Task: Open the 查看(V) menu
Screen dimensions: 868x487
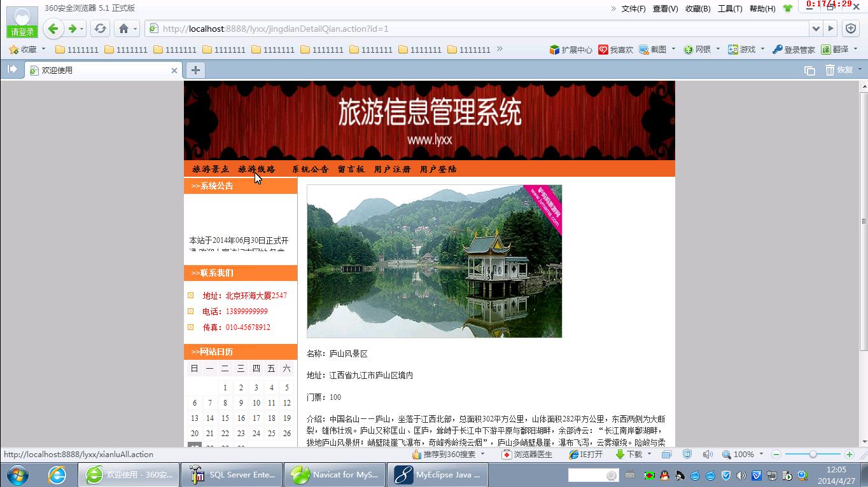Action: 665,8
